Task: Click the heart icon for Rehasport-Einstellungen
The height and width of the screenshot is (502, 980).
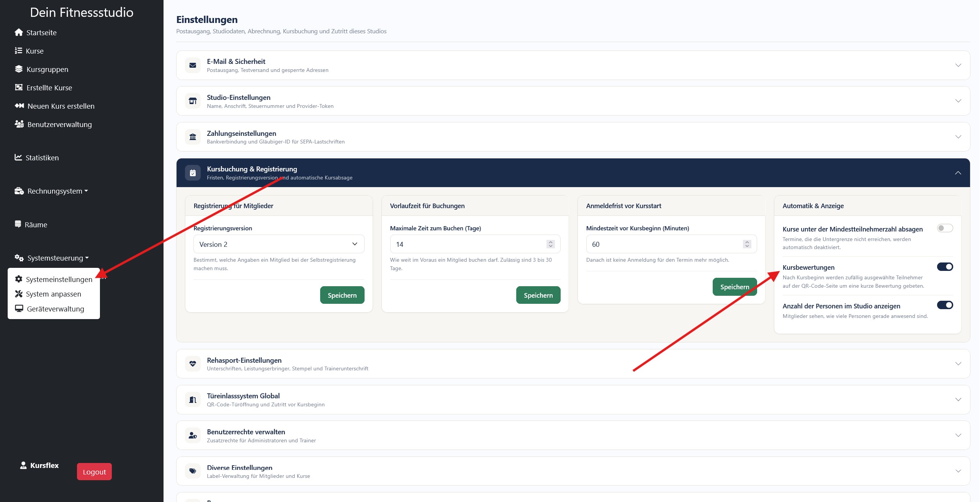Action: [x=193, y=364]
